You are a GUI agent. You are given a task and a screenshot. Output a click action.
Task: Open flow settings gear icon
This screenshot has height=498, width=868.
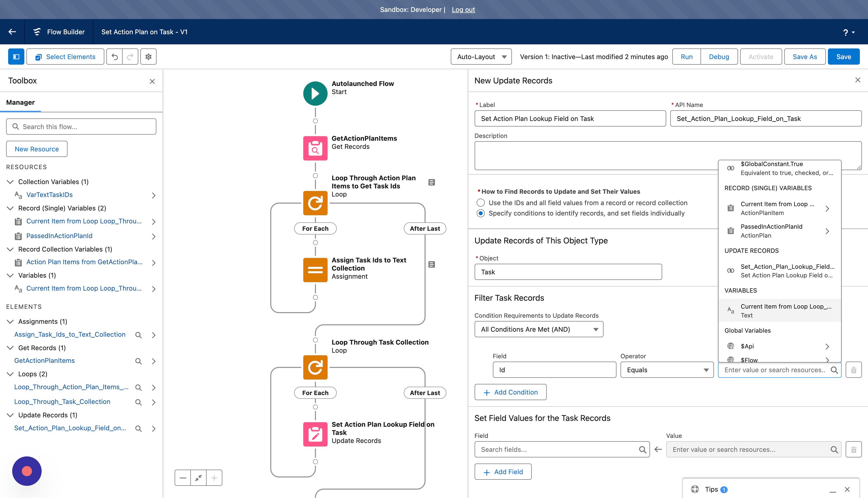(x=148, y=57)
